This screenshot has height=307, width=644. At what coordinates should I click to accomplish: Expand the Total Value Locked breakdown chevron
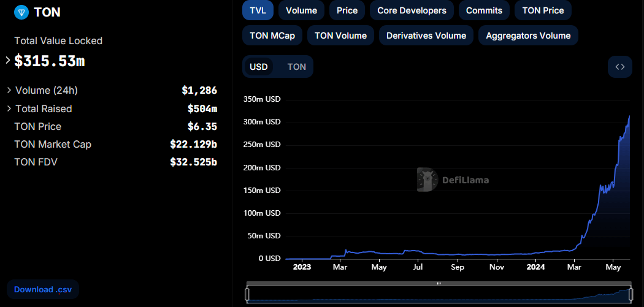point(8,60)
